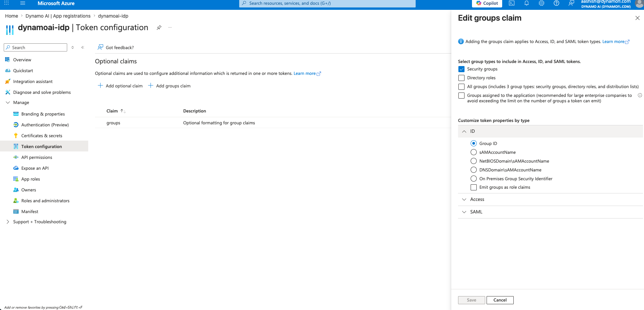Open the Azure portal waffle menu icon

click(6, 3)
